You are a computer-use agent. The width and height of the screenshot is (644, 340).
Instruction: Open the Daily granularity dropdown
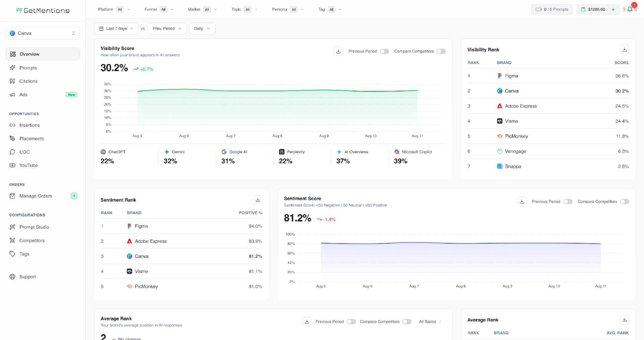[202, 29]
